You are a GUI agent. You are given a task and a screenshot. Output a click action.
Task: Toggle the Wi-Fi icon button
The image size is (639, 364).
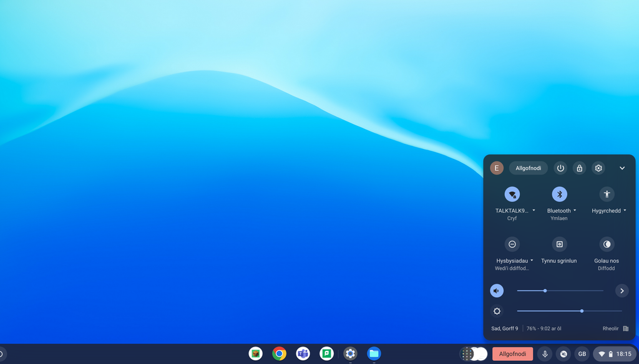[512, 194]
